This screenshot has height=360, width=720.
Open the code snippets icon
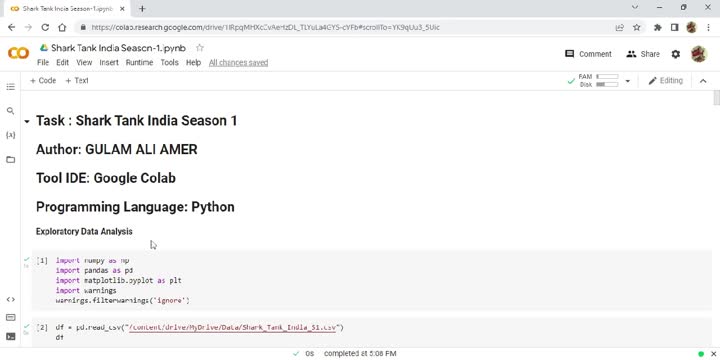tap(11, 299)
